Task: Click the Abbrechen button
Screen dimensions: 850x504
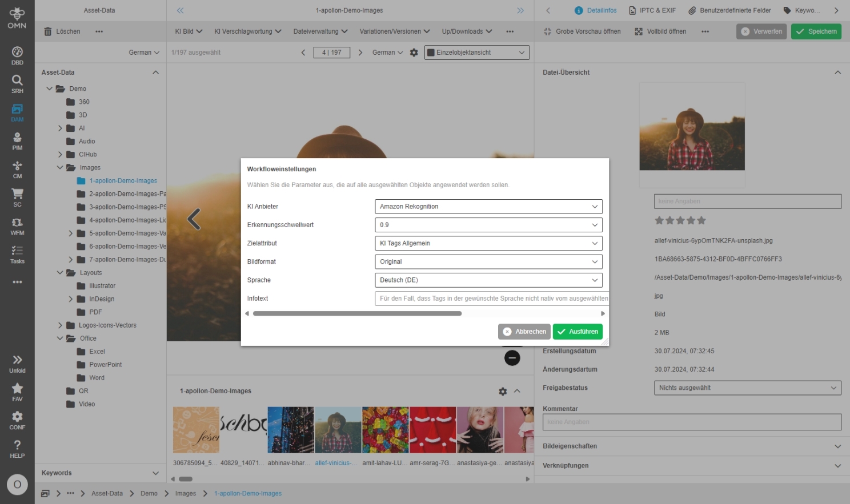Action: tap(524, 332)
